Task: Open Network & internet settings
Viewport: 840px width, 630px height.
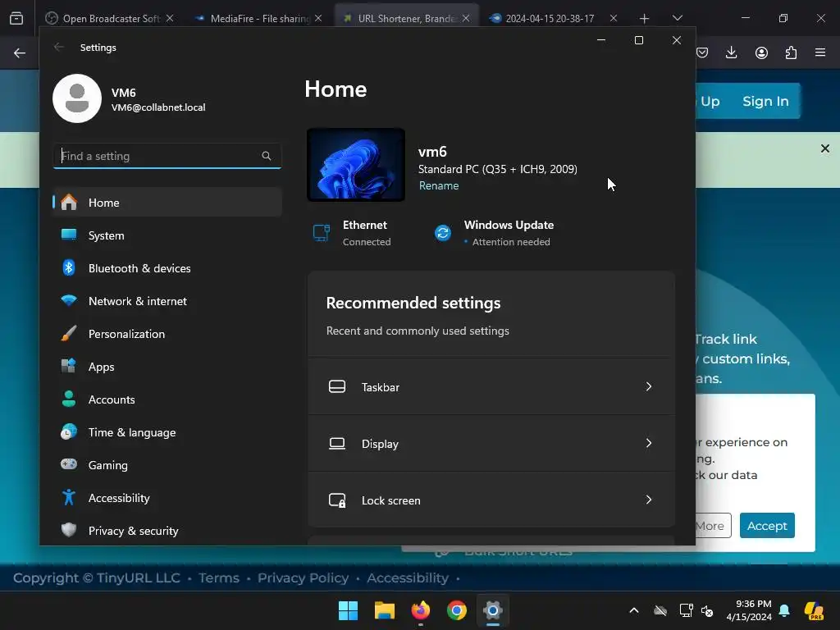Action: pos(167,301)
